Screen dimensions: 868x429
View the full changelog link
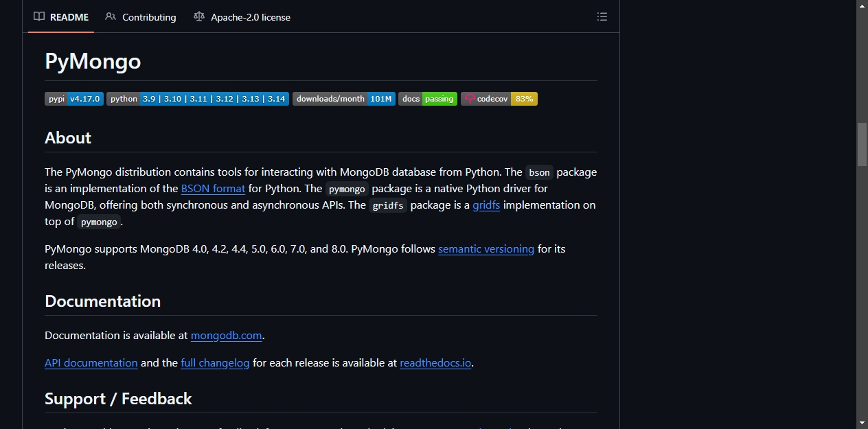[x=215, y=363]
